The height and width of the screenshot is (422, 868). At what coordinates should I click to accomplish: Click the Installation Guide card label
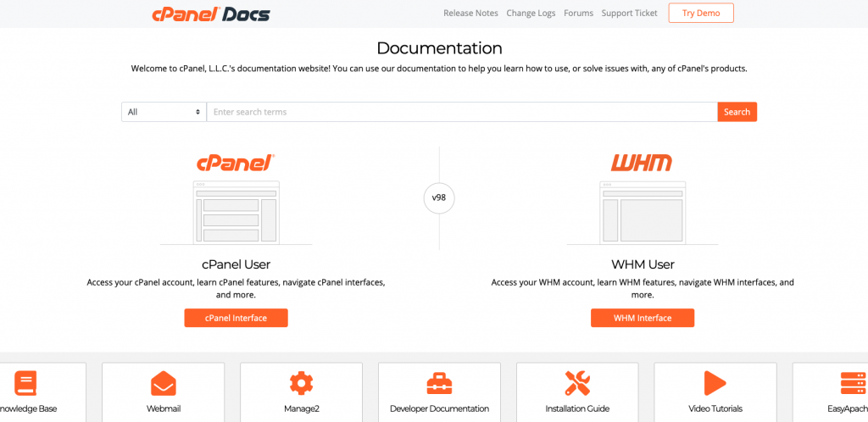(577, 409)
